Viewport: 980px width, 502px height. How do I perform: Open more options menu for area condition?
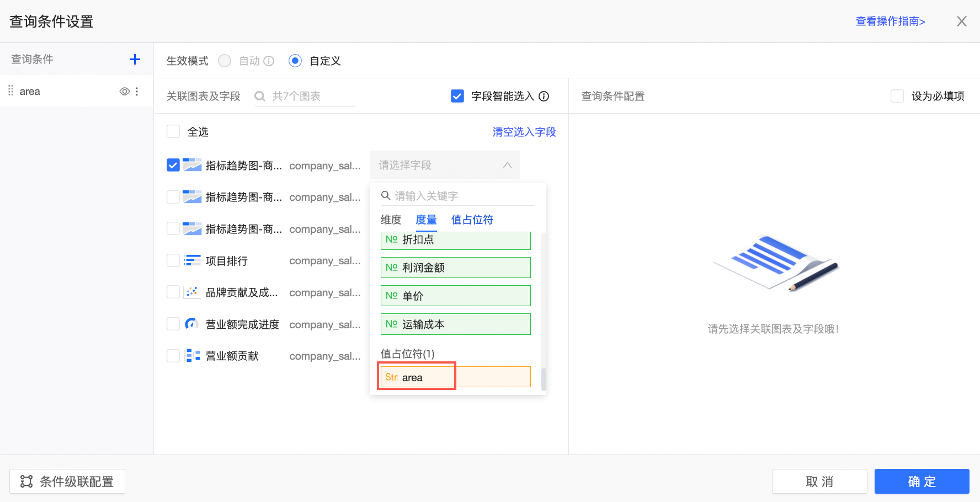tap(137, 92)
